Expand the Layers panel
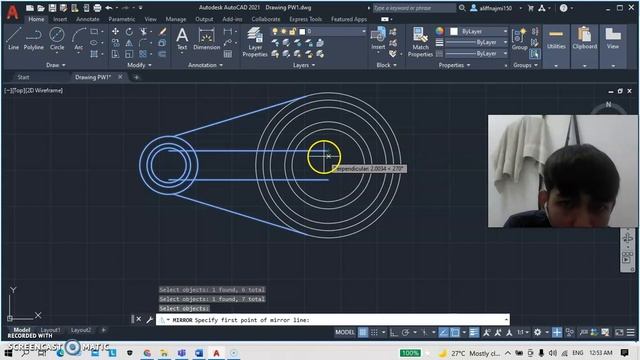 (x=304, y=65)
